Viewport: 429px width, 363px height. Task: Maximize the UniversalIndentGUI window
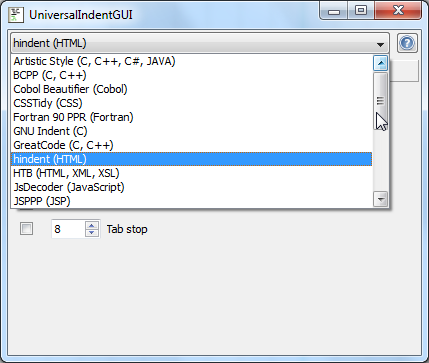tap(361, 11)
